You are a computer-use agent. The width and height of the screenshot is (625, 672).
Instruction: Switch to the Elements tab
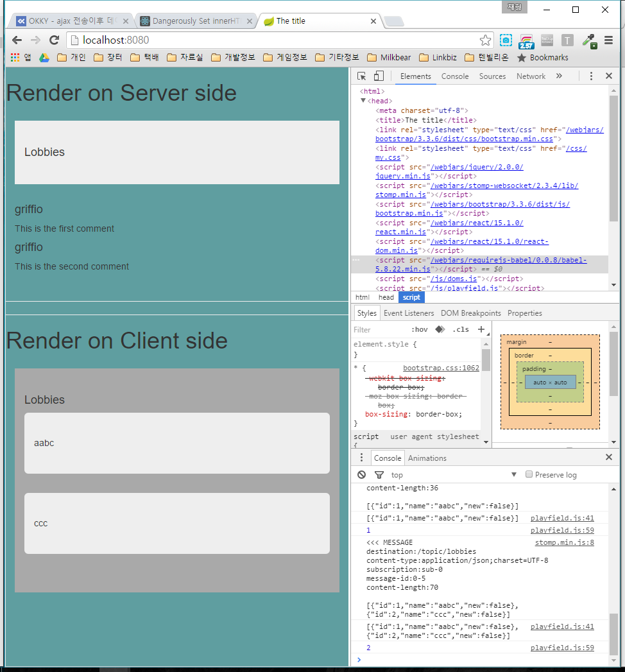(x=416, y=76)
